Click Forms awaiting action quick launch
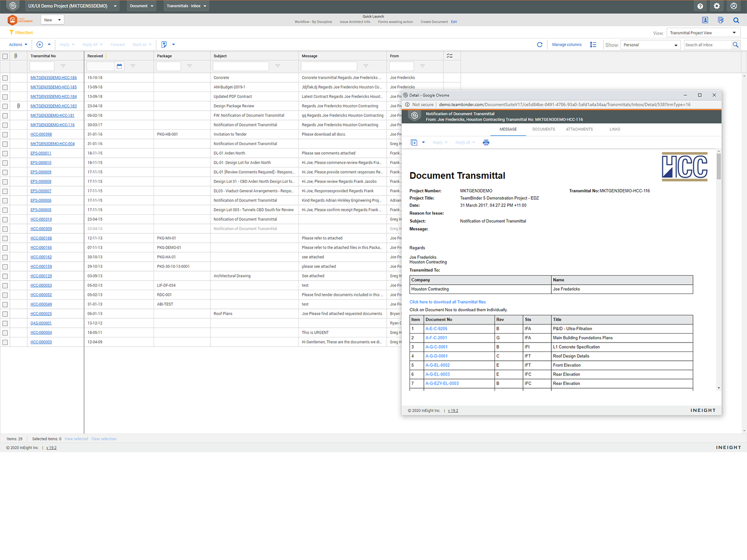Image resolution: width=747 pixels, height=560 pixels. 395,22
